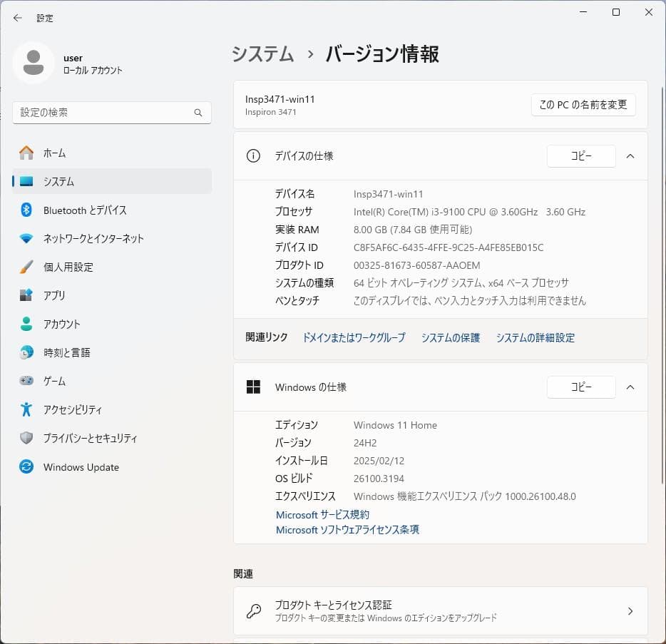Viewport: 666px width, 644px height.
Task: Open Microsoft ソフトウェアライセンス条項 link
Action: pos(347,530)
